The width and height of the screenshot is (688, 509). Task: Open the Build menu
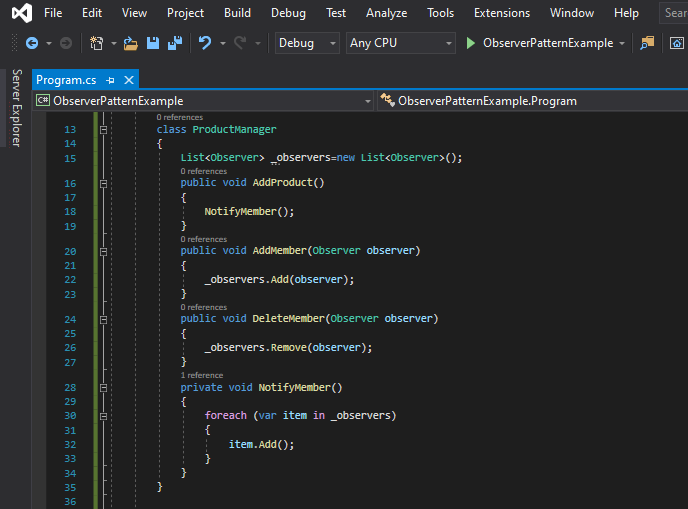click(237, 13)
